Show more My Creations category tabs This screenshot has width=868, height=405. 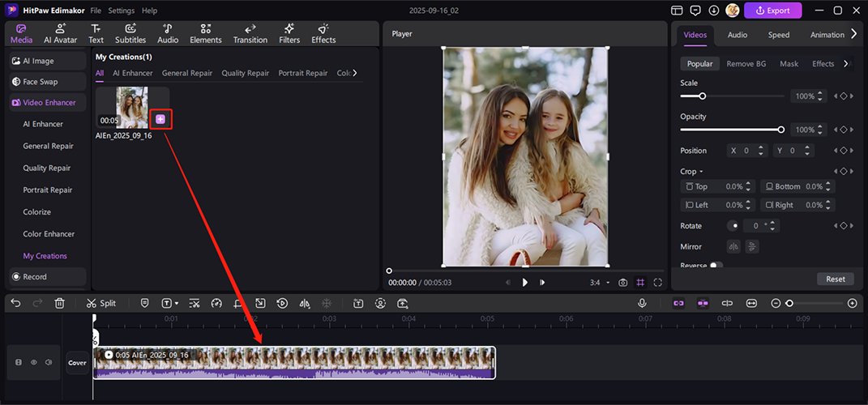[x=355, y=73]
